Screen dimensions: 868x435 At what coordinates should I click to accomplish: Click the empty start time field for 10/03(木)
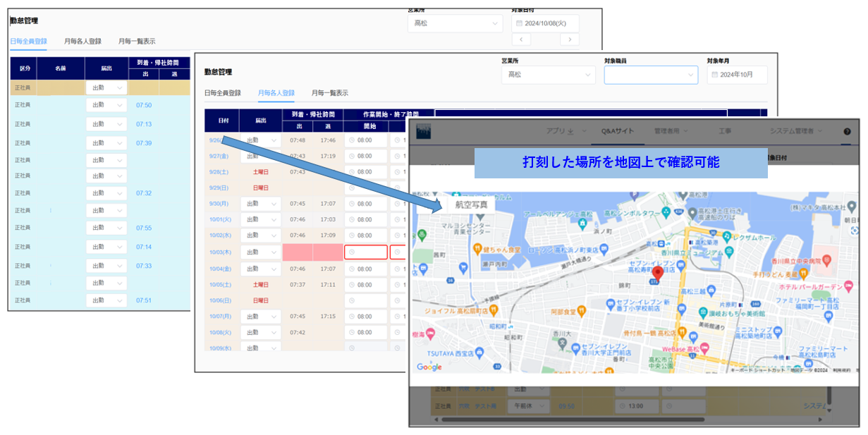click(x=365, y=252)
